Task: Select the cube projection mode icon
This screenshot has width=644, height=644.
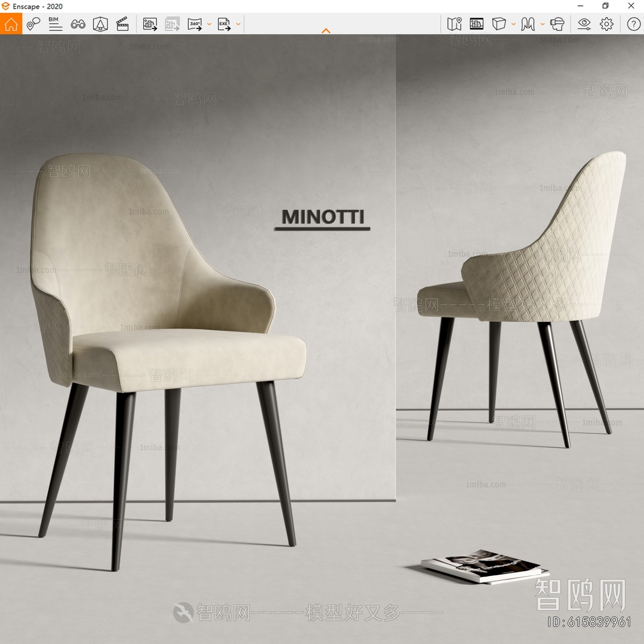Action: tap(499, 24)
